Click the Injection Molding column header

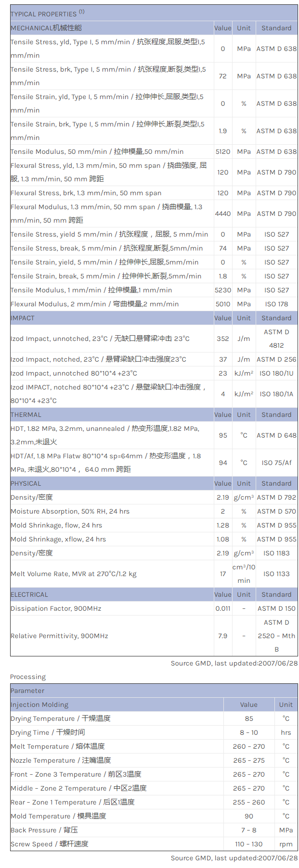(39, 704)
